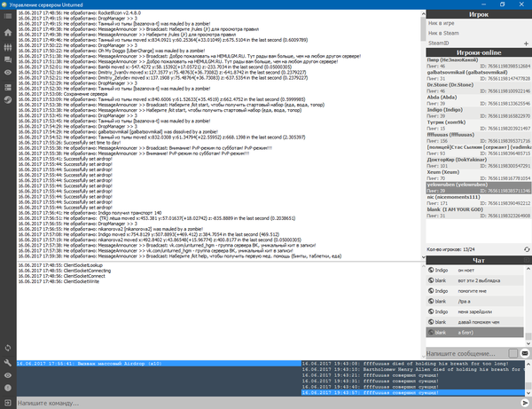Open the hamburger menu in sidebar
Image resolution: width=532 pixels, height=409 pixels.
tap(7, 18)
